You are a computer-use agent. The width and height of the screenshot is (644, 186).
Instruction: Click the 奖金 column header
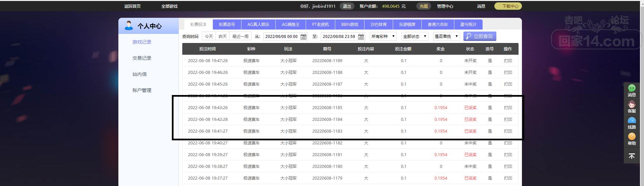pos(441,49)
